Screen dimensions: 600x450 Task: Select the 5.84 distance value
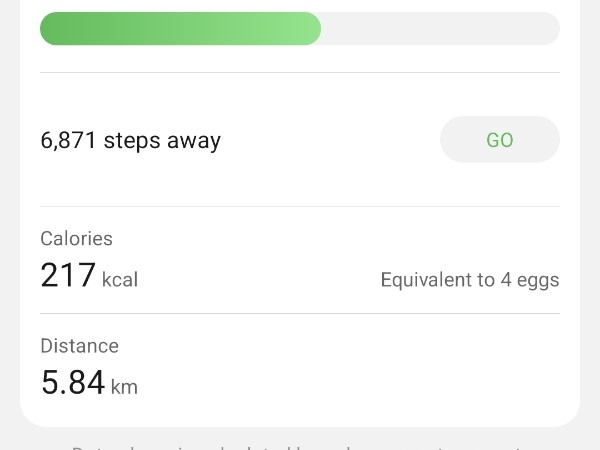73,382
